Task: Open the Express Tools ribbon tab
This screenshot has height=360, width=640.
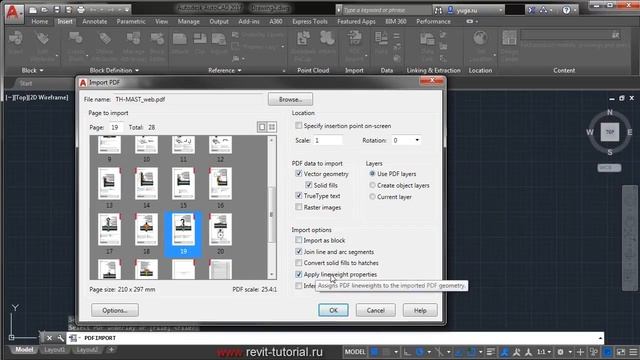Action: click(x=310, y=21)
